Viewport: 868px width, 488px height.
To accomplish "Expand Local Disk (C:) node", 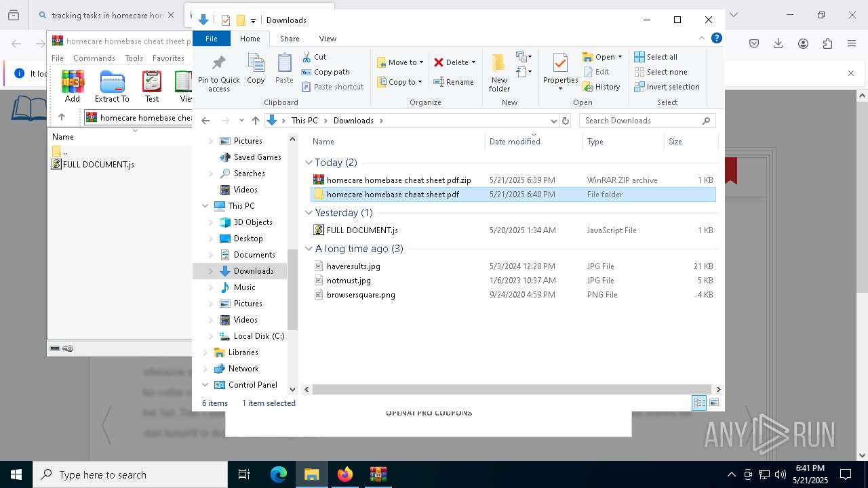I will [x=211, y=336].
